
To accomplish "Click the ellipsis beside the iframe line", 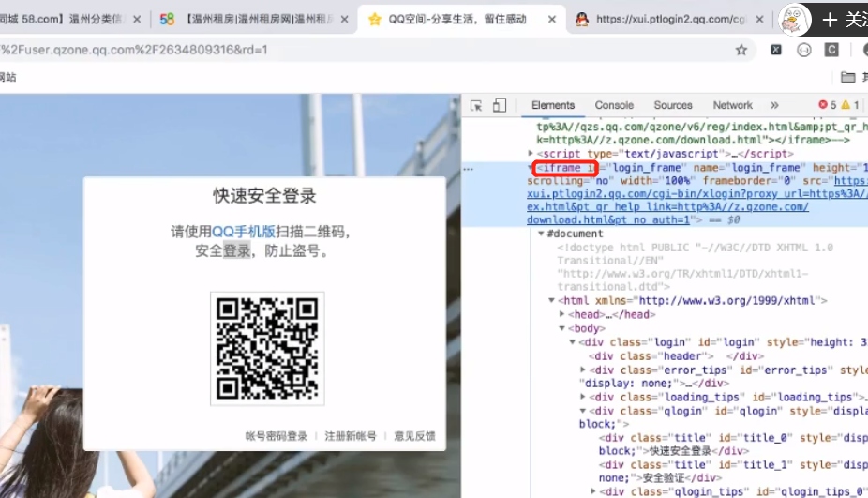I will 469,169.
